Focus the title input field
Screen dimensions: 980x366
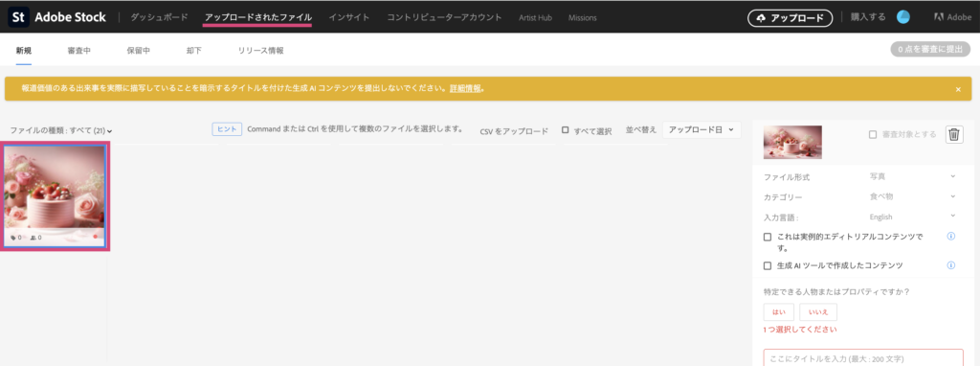point(863,358)
